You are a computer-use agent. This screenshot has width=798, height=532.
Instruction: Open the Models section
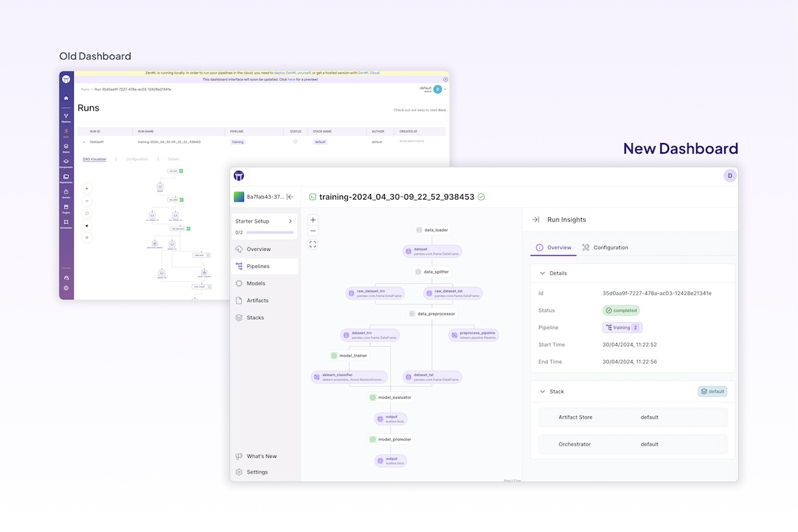[255, 283]
